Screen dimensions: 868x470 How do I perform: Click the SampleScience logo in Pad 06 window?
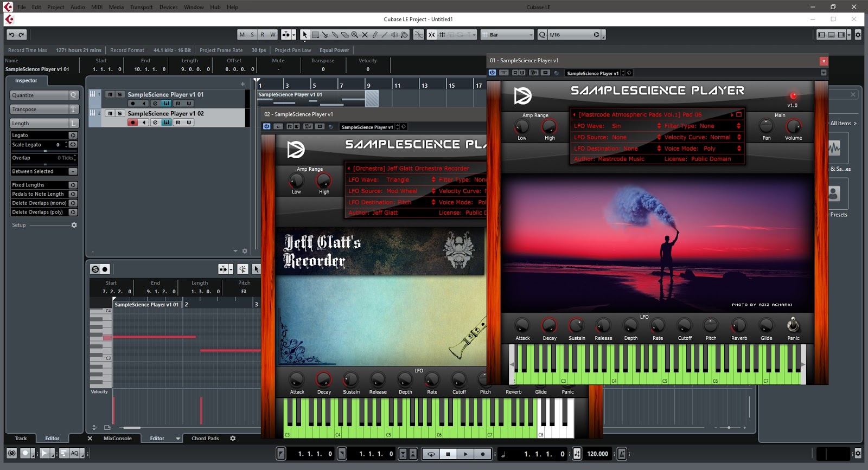[x=522, y=96]
